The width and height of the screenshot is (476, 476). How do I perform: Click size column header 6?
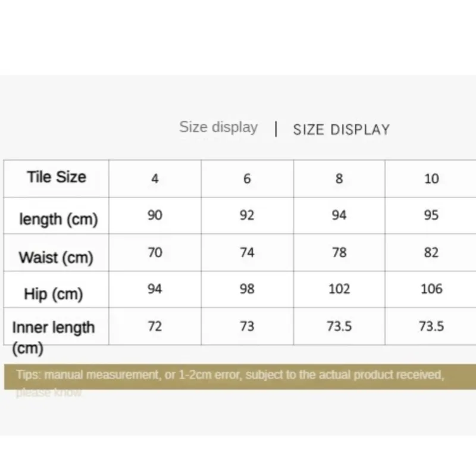[247, 178]
